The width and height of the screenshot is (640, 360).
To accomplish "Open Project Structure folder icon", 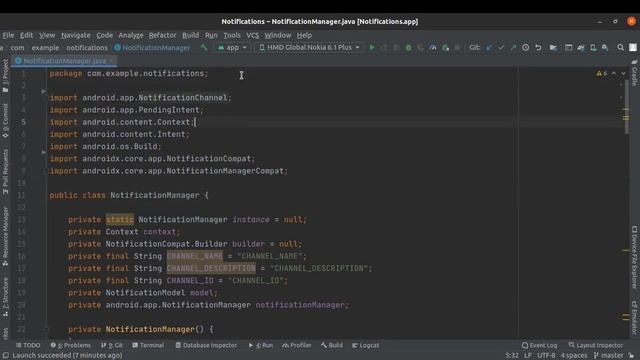I will pyautogui.click(x=553, y=48).
